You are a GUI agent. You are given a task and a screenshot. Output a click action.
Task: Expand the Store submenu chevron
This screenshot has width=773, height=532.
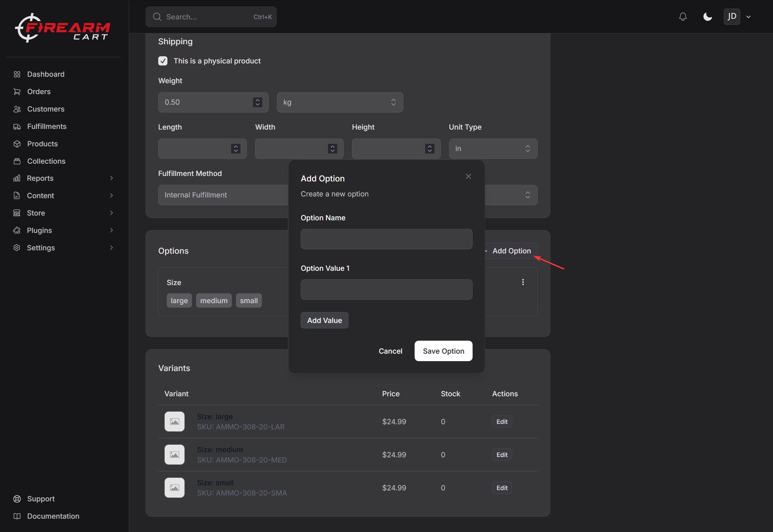[111, 213]
